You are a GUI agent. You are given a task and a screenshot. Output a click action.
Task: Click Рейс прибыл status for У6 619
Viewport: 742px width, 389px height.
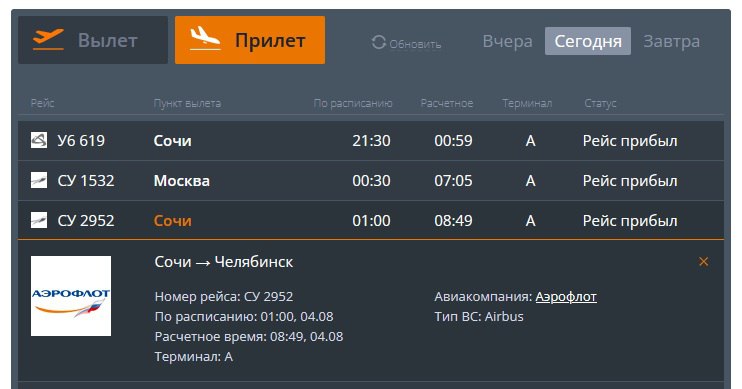630,141
